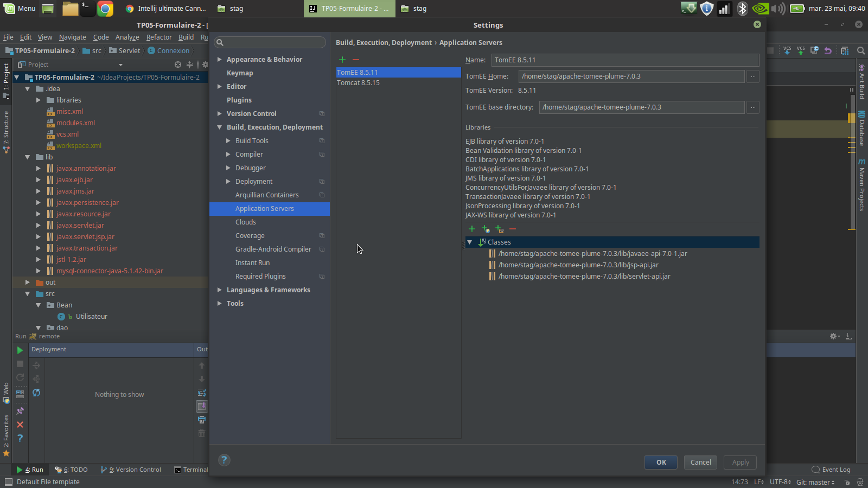This screenshot has height=488, width=868.
Task: Cancel the Settings dialog
Action: tap(700, 463)
